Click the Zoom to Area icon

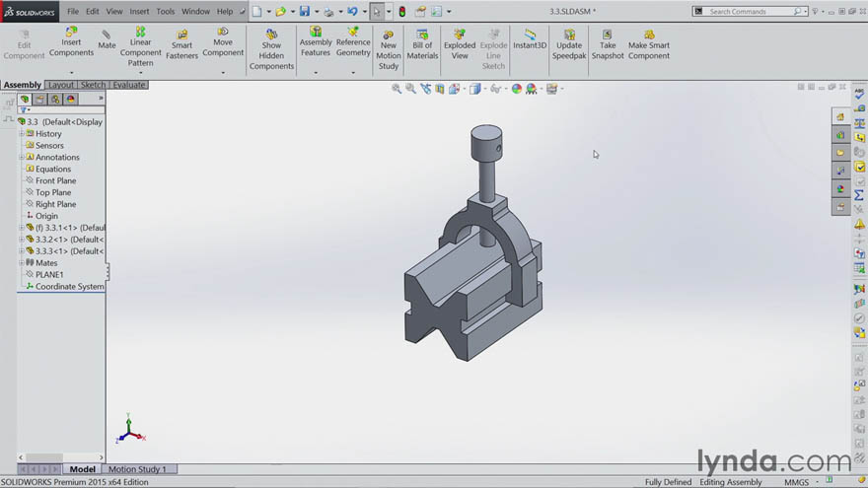[410, 89]
